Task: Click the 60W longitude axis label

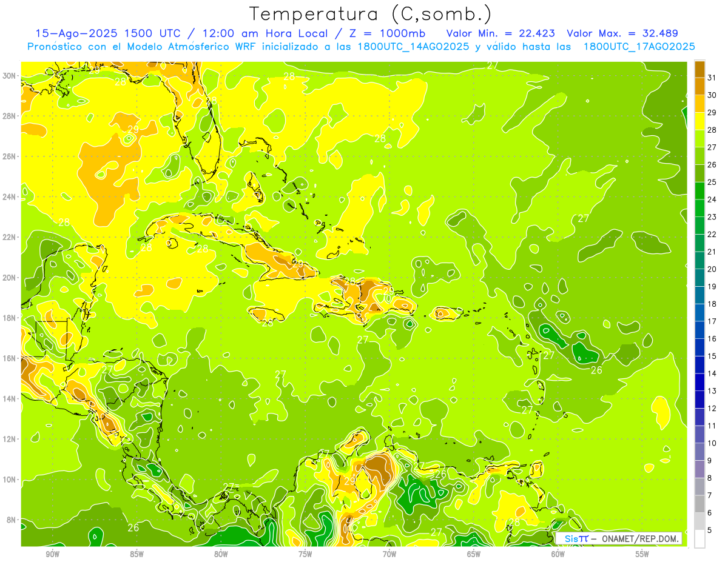Action: pyautogui.click(x=558, y=555)
